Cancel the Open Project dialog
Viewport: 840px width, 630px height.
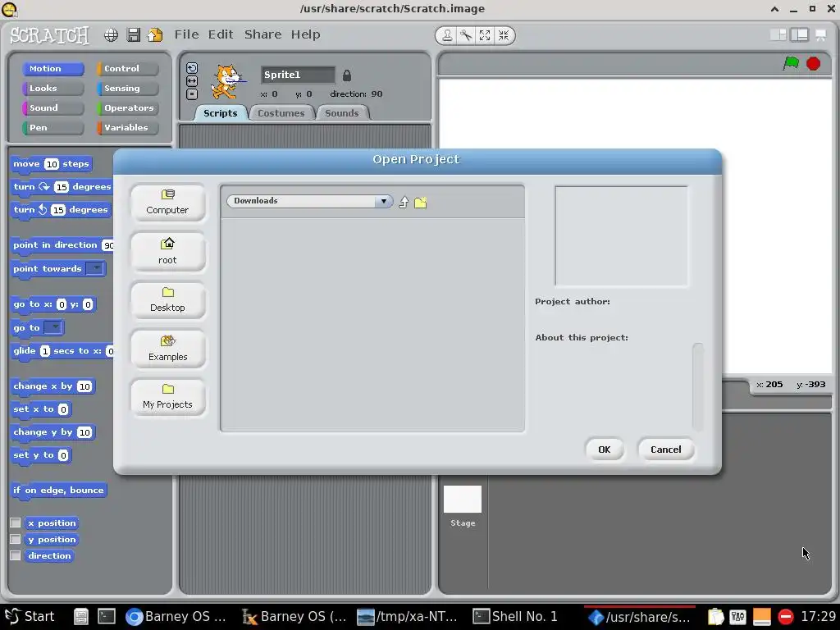tap(666, 450)
